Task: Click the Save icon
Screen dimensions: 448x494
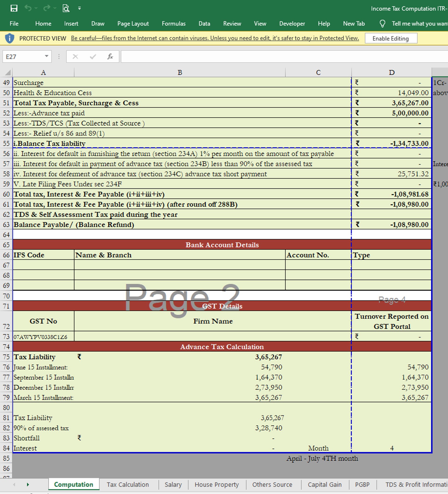Action: pyautogui.click(x=14, y=8)
